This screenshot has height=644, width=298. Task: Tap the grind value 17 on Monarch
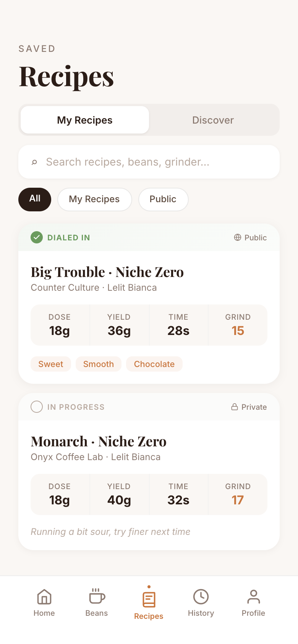click(x=238, y=500)
